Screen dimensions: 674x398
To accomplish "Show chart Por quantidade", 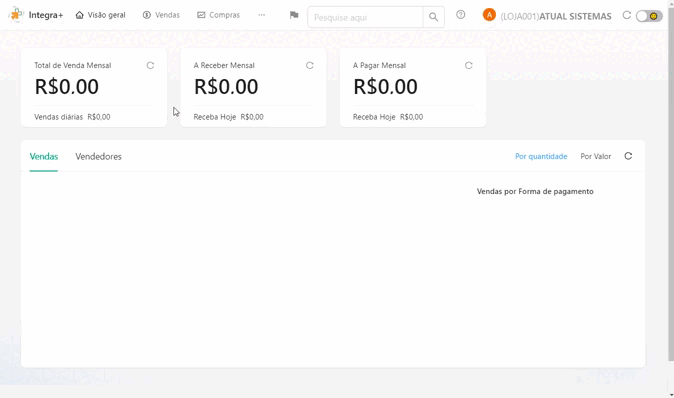I will point(541,156).
